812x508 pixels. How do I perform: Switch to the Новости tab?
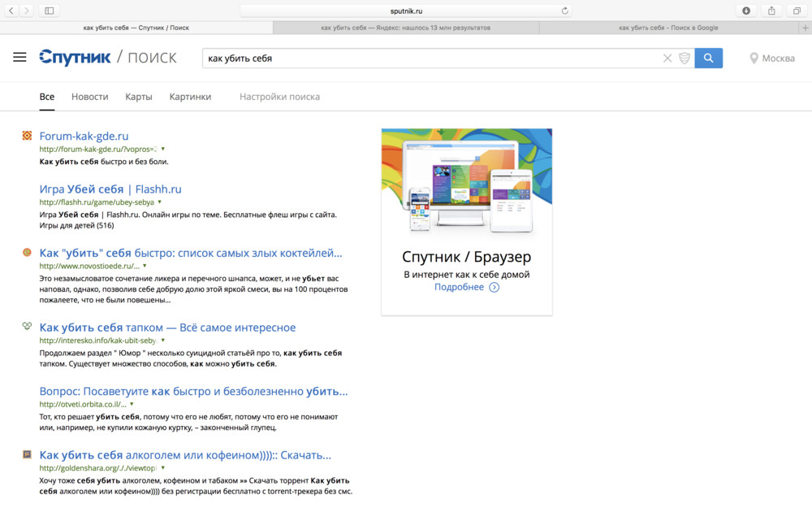tap(89, 97)
